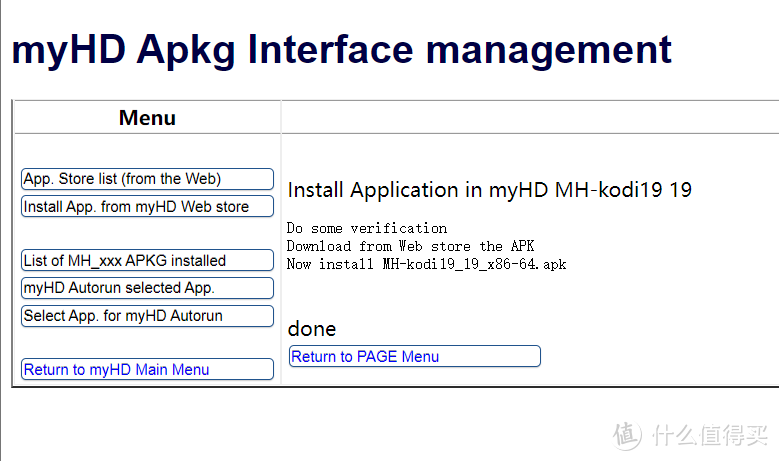Click the MH-kodi19_19_x86-64.apk install log line
This screenshot has width=779, height=461.
[427, 264]
